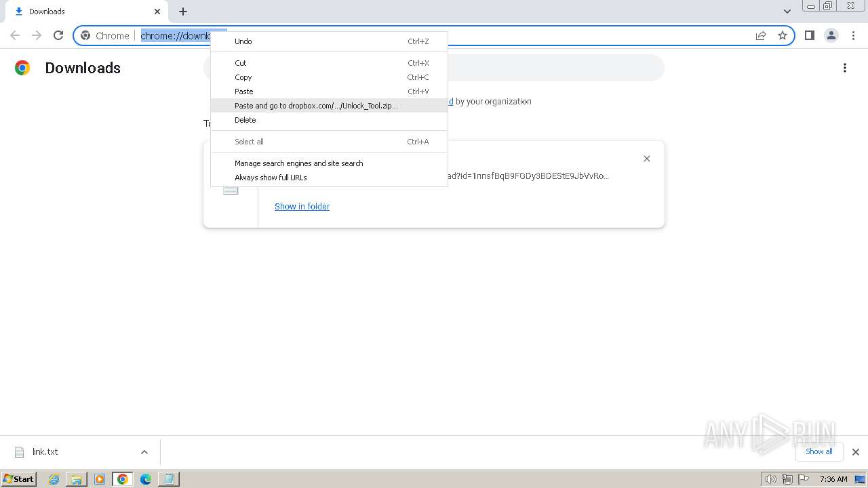
Task: Choose Paste from context menu
Action: pyautogui.click(x=329, y=91)
